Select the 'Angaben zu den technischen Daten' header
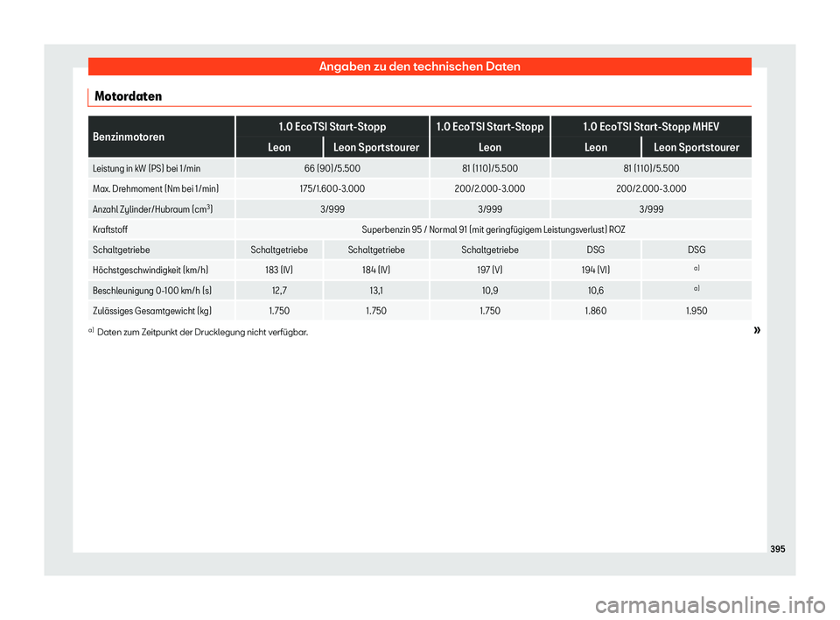 [419, 67]
